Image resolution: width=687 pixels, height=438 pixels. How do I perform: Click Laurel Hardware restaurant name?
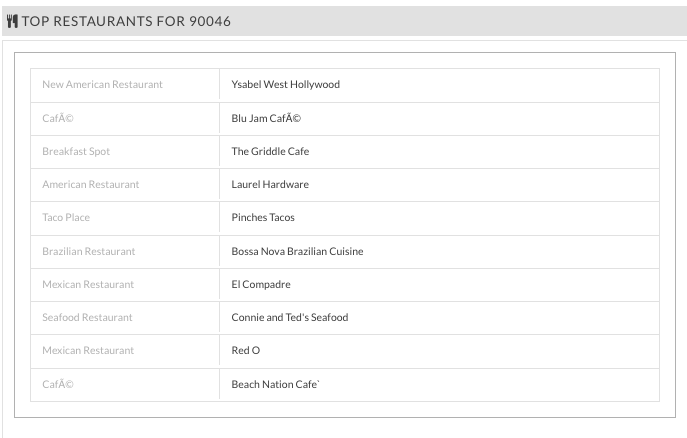pos(270,184)
